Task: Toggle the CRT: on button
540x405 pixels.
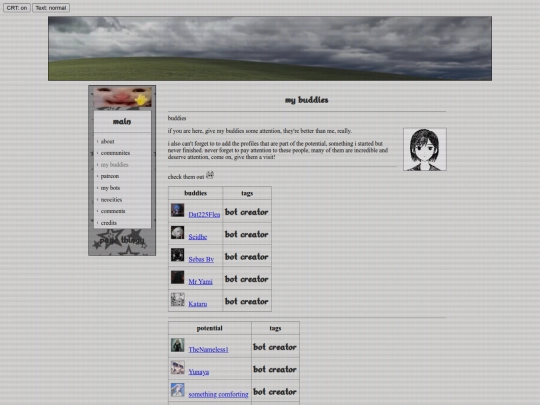Action: pyautogui.click(x=17, y=8)
